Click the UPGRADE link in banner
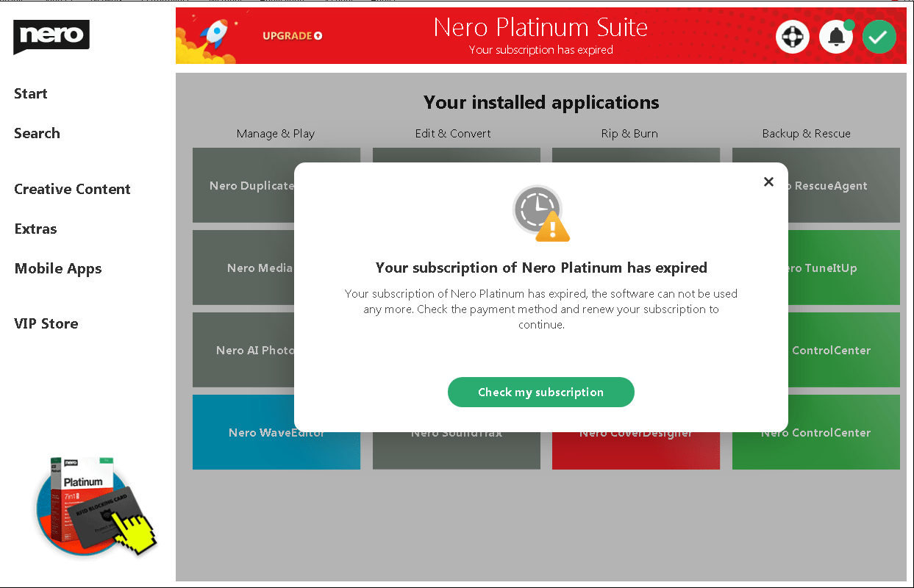Image resolution: width=914 pixels, height=588 pixels. (x=292, y=36)
